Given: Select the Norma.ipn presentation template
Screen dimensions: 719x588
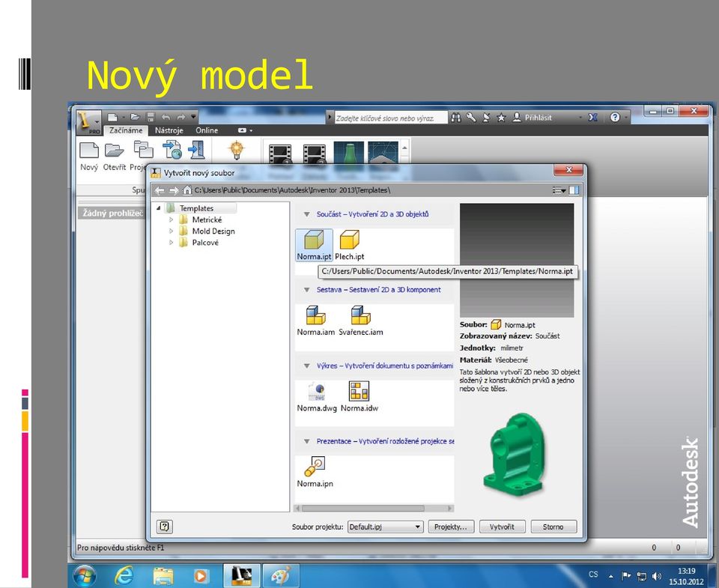Looking at the screenshot, I should 315,472.
